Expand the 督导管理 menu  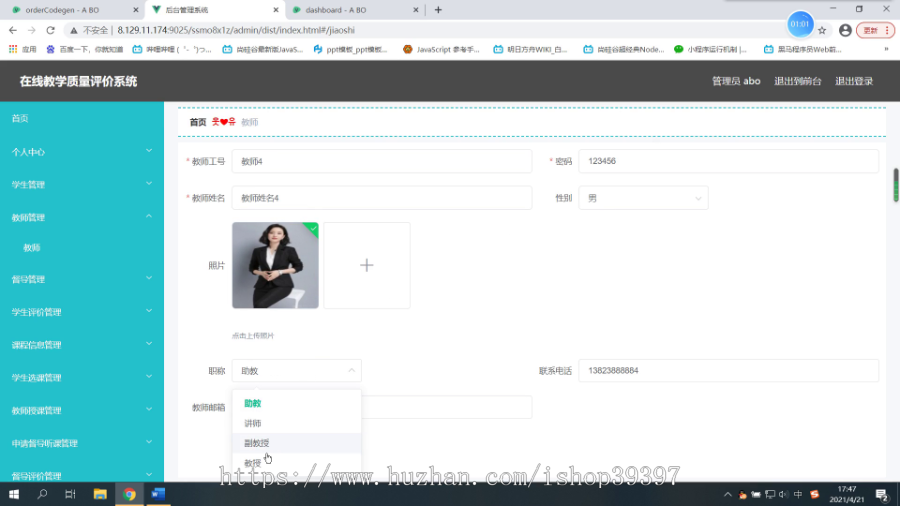pyautogui.click(x=82, y=279)
